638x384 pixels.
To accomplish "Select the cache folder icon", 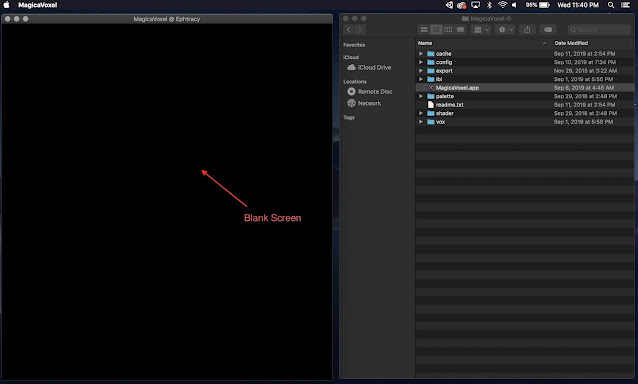I will pyautogui.click(x=430, y=54).
